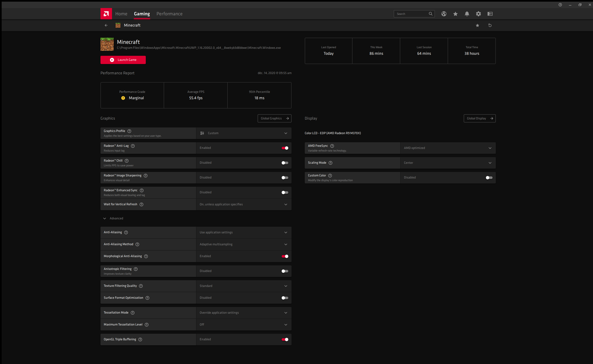The width and height of the screenshot is (593, 364).
Task: Open the settings gear icon
Action: pyautogui.click(x=478, y=14)
